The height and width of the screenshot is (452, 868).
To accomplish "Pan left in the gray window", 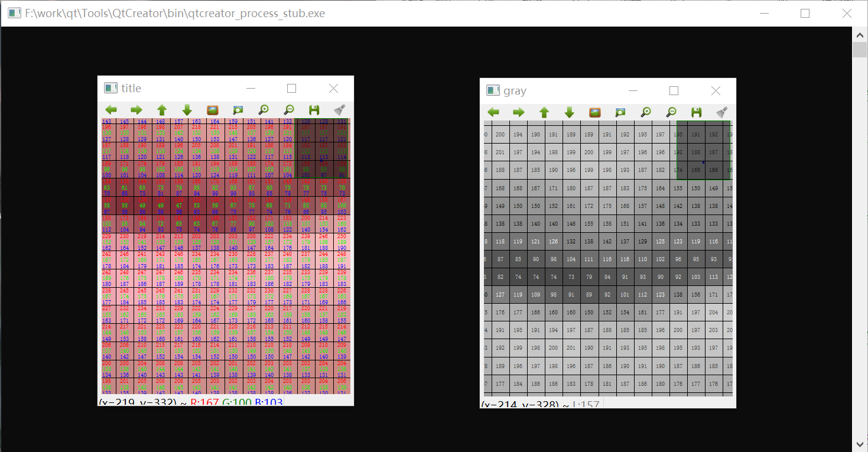I will click(x=493, y=112).
